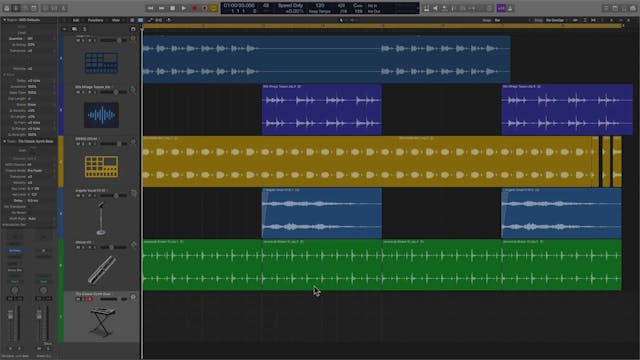The image size is (640, 360).
Task: Open the List Editors icon
Action: [x=606, y=8]
